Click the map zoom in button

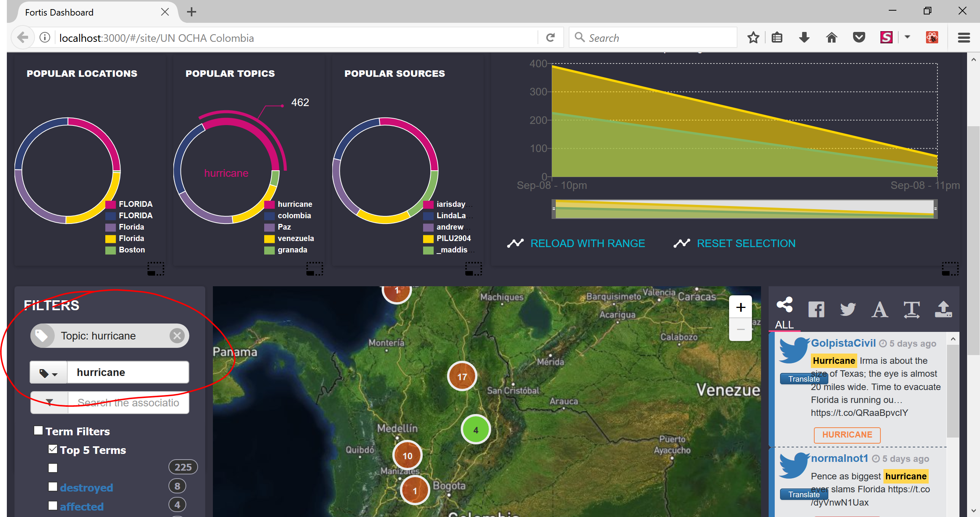pos(740,307)
